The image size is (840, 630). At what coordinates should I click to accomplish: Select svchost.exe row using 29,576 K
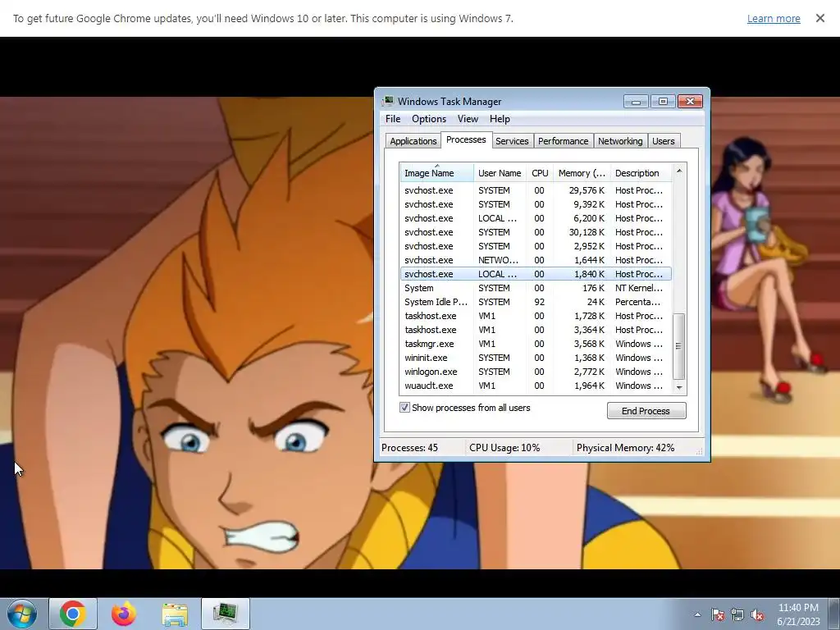536,190
